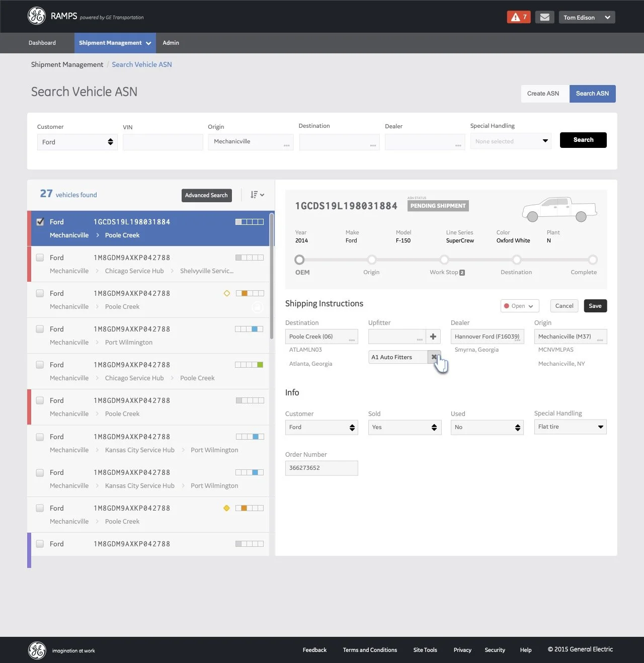Expand the Shipment Management menu
The image size is (644, 663).
[115, 43]
